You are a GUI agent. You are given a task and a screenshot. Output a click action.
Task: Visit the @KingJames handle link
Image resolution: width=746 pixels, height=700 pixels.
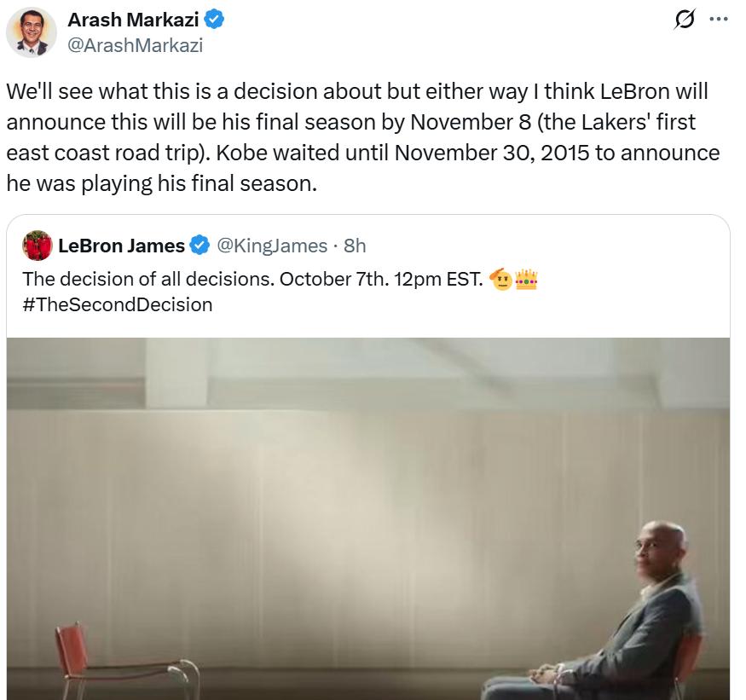272,246
